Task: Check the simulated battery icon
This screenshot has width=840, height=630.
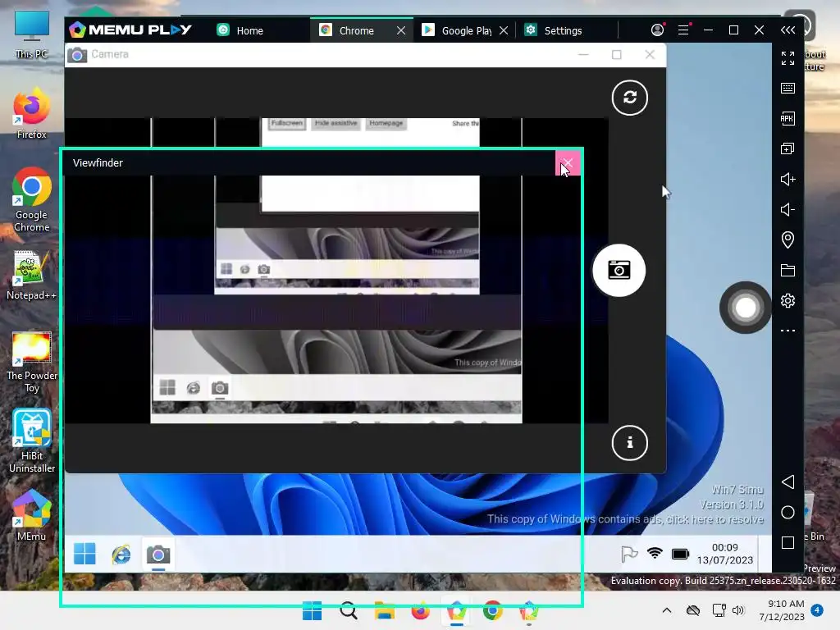Action: click(x=680, y=554)
